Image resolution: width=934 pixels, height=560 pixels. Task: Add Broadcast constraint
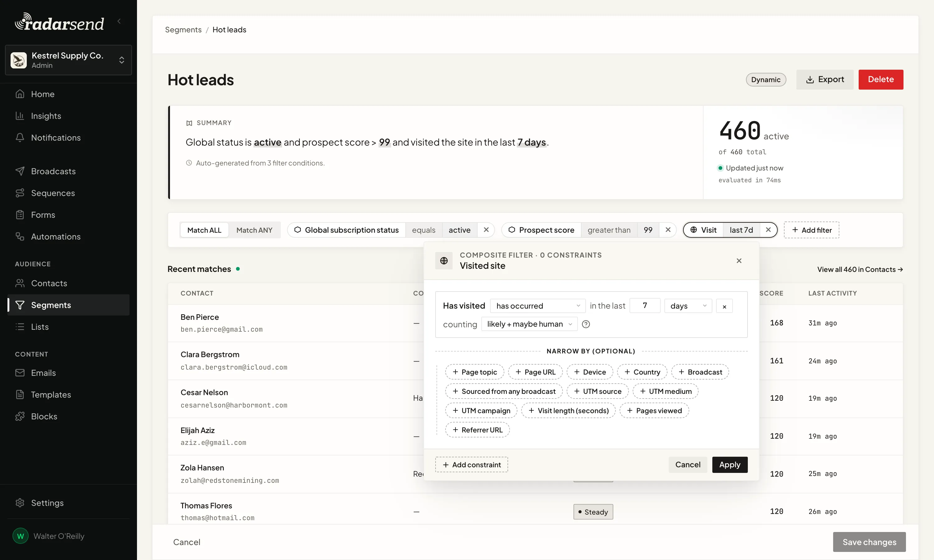(x=700, y=372)
